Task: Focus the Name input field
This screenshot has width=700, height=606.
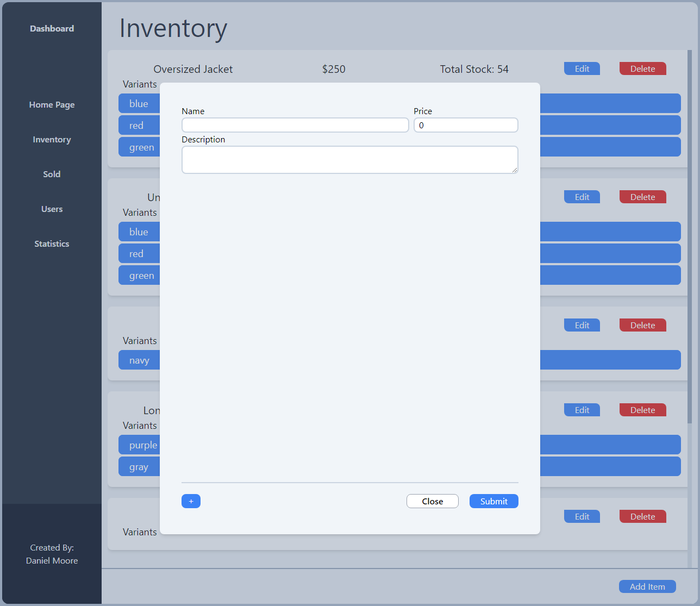Action: click(295, 125)
